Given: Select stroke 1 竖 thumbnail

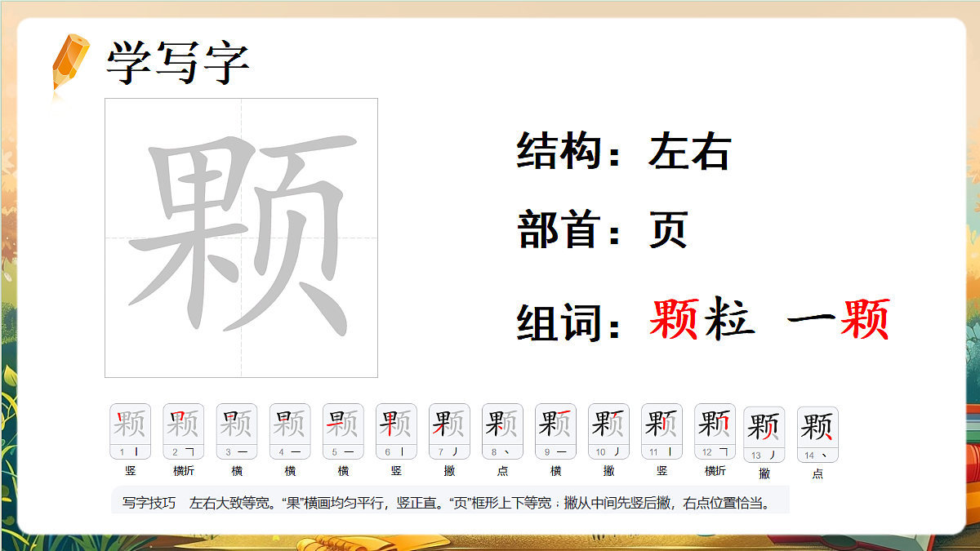Looking at the screenshot, I should click(x=131, y=432).
